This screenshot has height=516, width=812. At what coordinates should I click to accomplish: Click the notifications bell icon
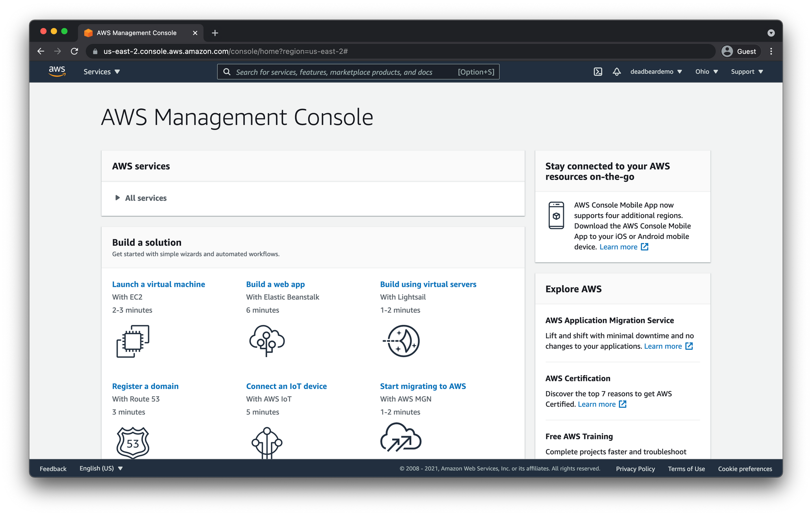(616, 72)
